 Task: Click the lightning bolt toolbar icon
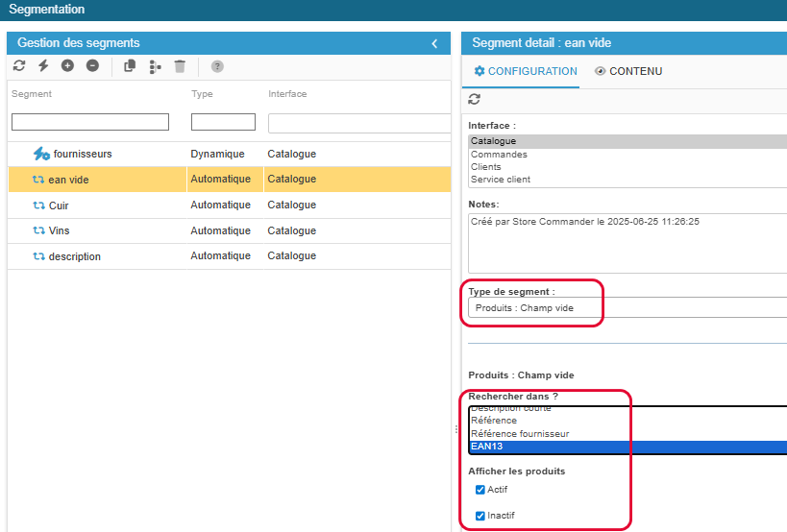[43, 65]
